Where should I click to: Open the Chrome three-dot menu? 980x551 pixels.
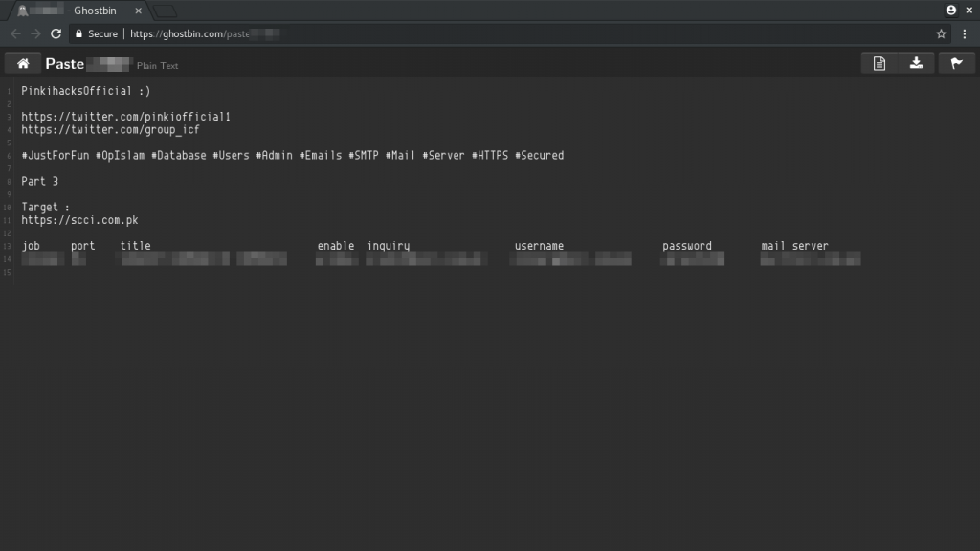(x=965, y=33)
